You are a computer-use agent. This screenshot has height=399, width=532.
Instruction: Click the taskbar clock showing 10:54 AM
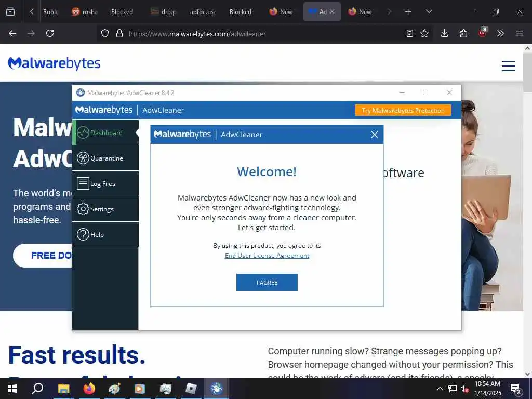coord(487,389)
